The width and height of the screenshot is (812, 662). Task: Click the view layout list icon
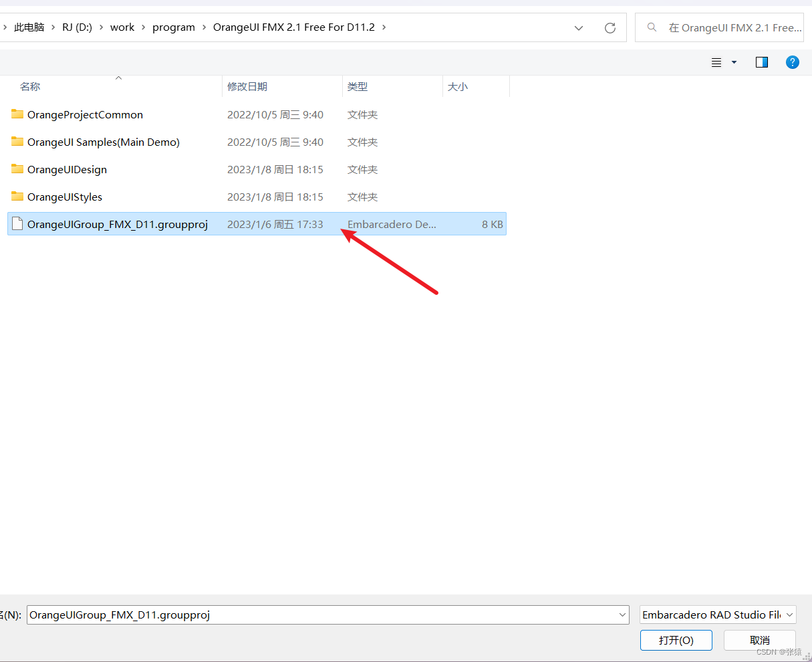pyautogui.click(x=716, y=62)
